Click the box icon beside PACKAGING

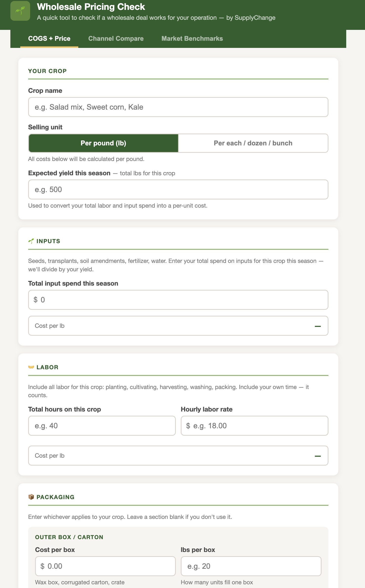pyautogui.click(x=31, y=497)
